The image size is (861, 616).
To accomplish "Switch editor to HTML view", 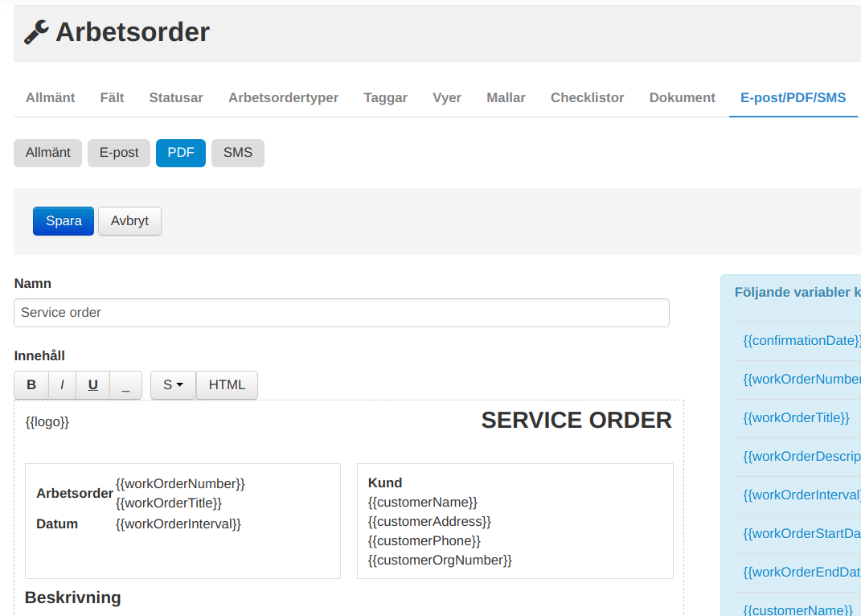I will (227, 385).
